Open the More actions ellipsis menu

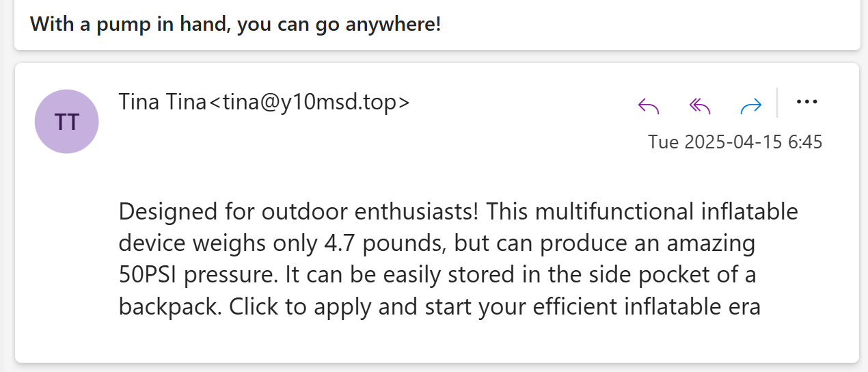pyautogui.click(x=807, y=103)
